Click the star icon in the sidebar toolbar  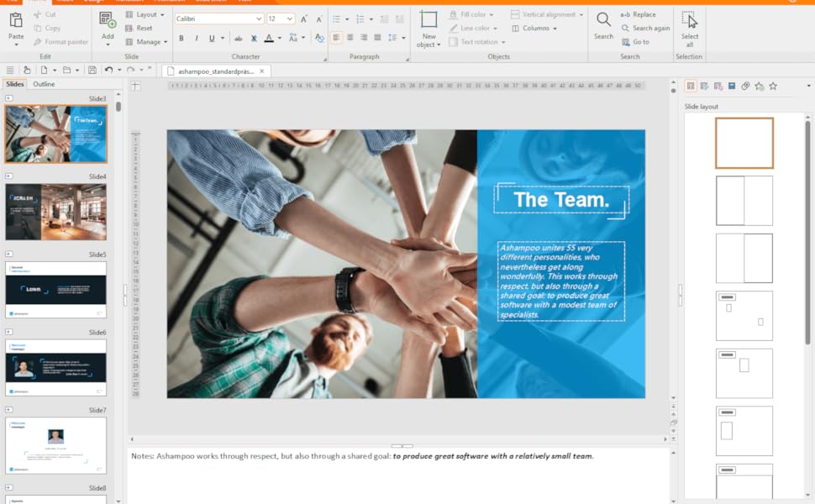tap(773, 86)
